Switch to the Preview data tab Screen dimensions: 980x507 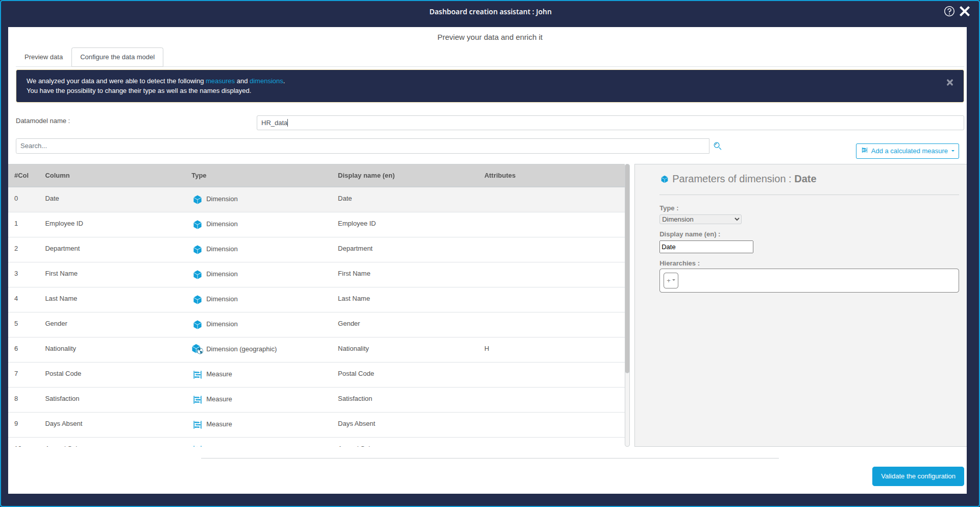point(43,57)
